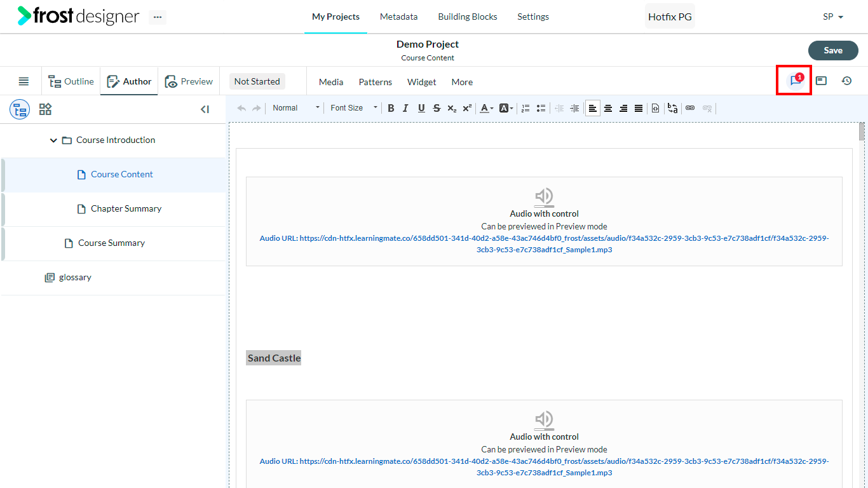Insert a numbered list
The height and width of the screenshot is (488, 868).
(526, 108)
